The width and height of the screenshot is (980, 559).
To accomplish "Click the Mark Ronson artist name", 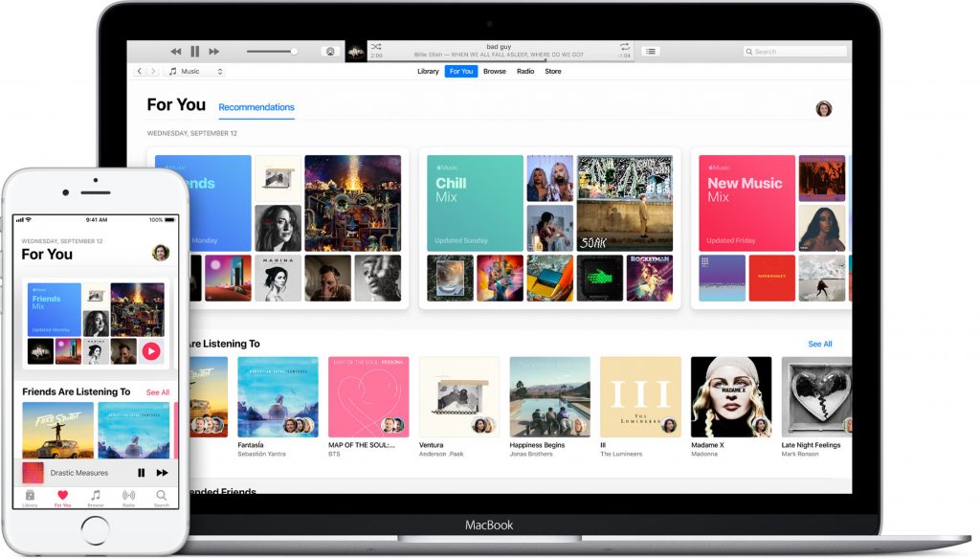I will [x=800, y=454].
